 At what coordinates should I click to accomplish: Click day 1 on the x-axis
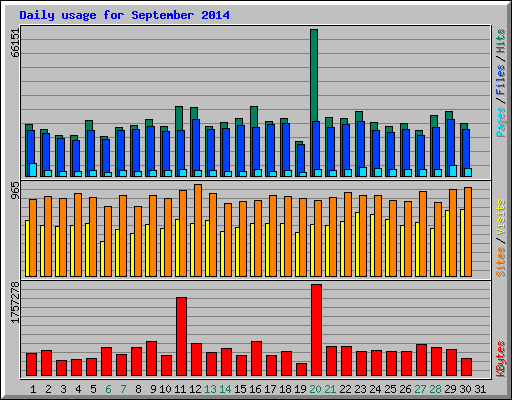click(x=33, y=389)
